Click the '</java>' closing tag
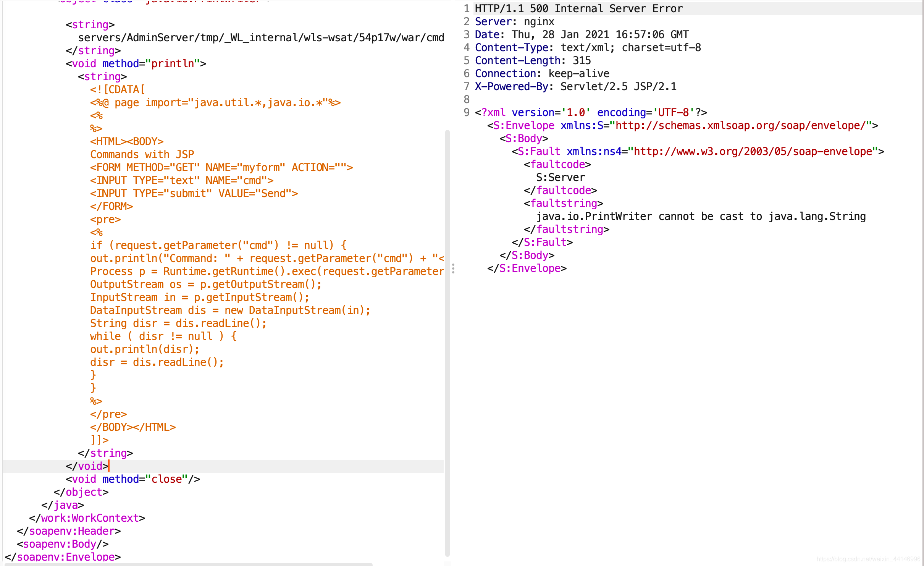 tap(62, 505)
